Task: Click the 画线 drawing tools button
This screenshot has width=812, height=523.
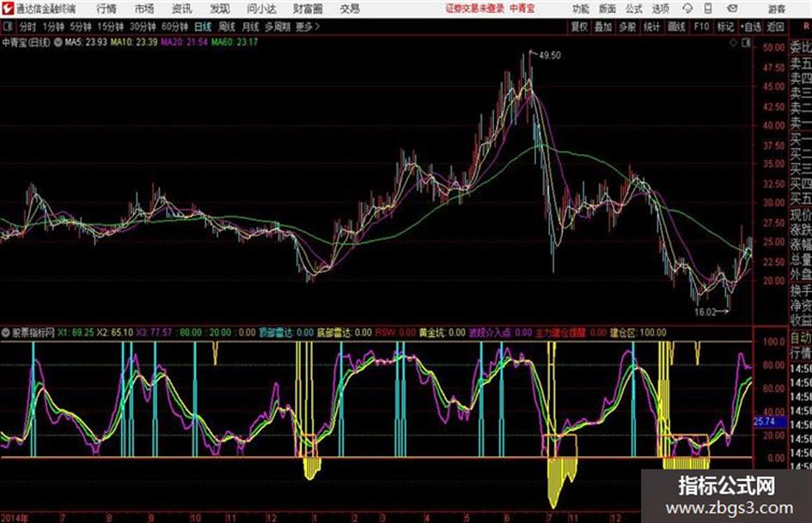Action: pyautogui.click(x=677, y=27)
